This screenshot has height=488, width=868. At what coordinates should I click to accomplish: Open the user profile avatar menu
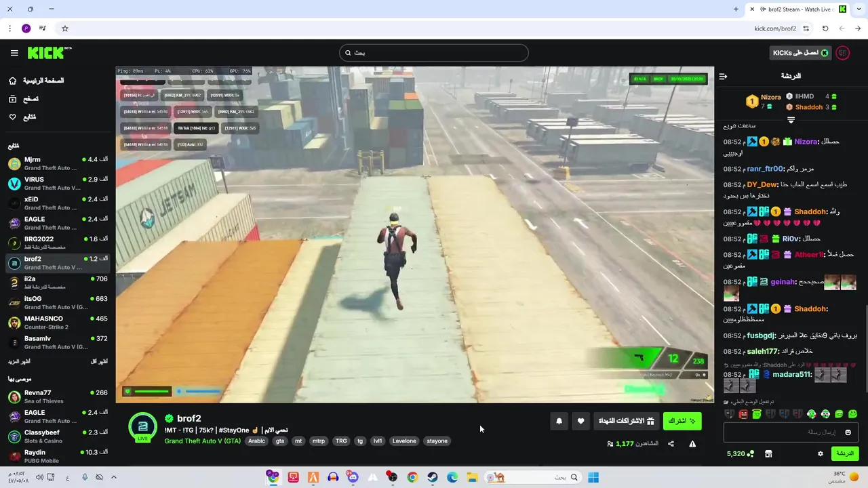point(843,53)
